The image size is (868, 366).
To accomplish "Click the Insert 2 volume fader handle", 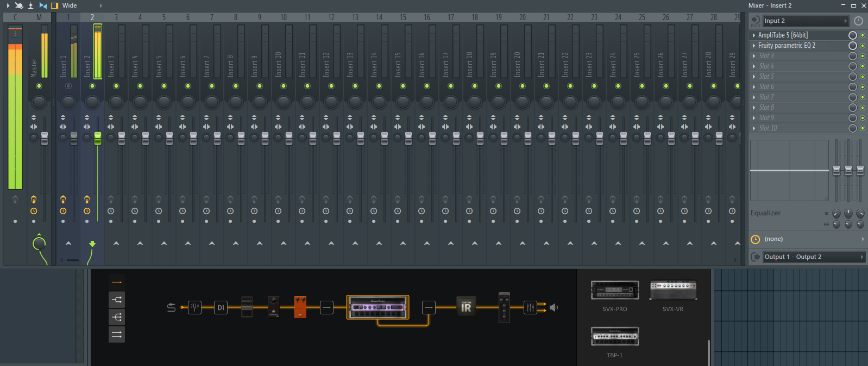I will tap(98, 138).
